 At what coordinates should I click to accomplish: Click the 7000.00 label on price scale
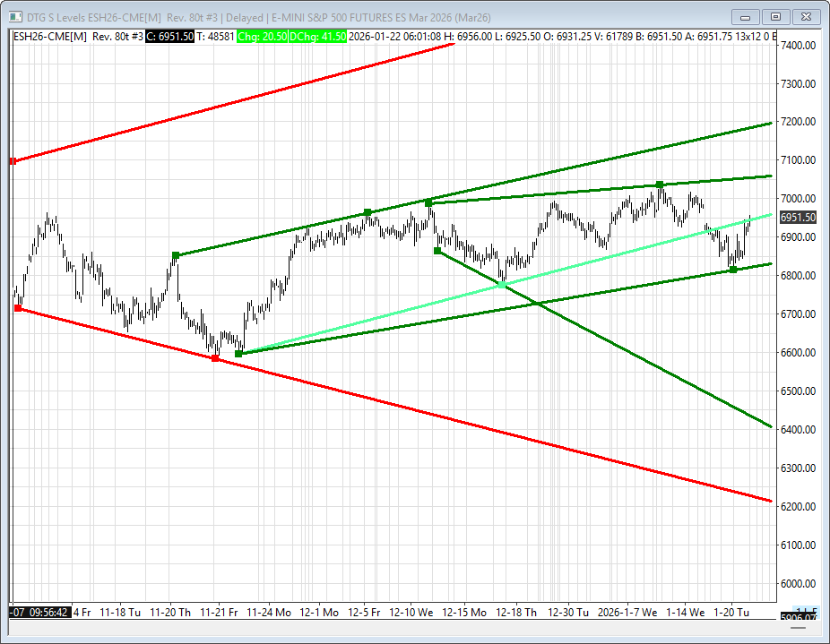(797, 199)
